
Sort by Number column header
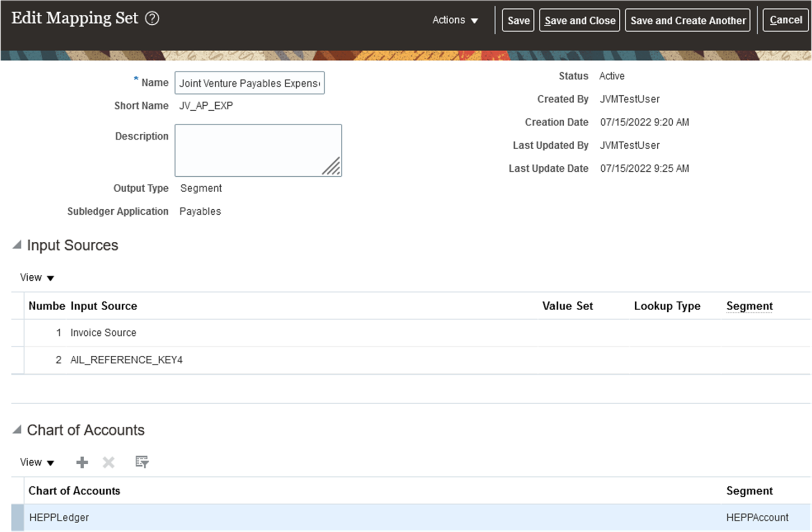(x=47, y=306)
